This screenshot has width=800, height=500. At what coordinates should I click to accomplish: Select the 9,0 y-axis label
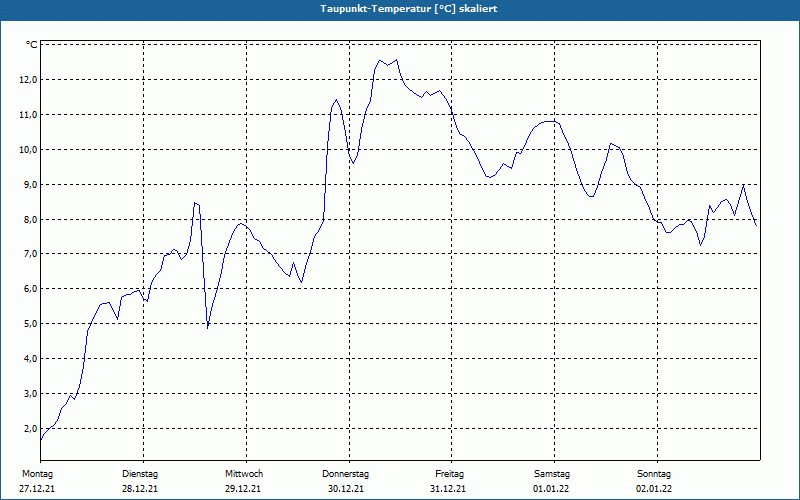[30, 184]
